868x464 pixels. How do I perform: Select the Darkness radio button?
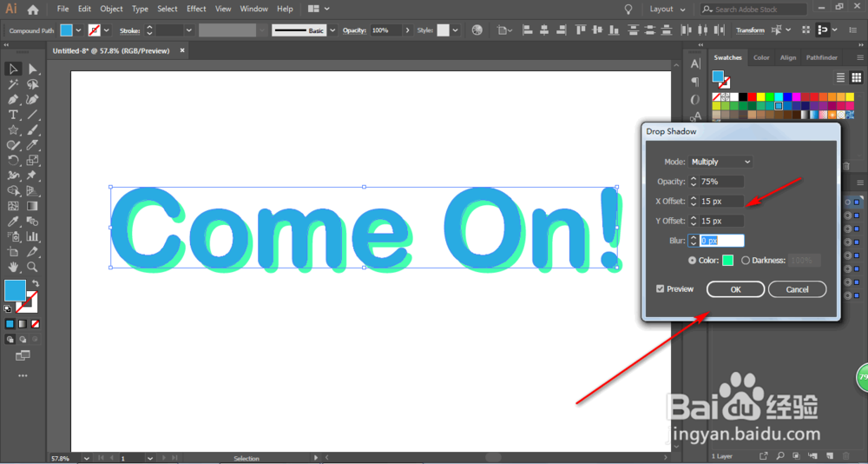click(745, 260)
